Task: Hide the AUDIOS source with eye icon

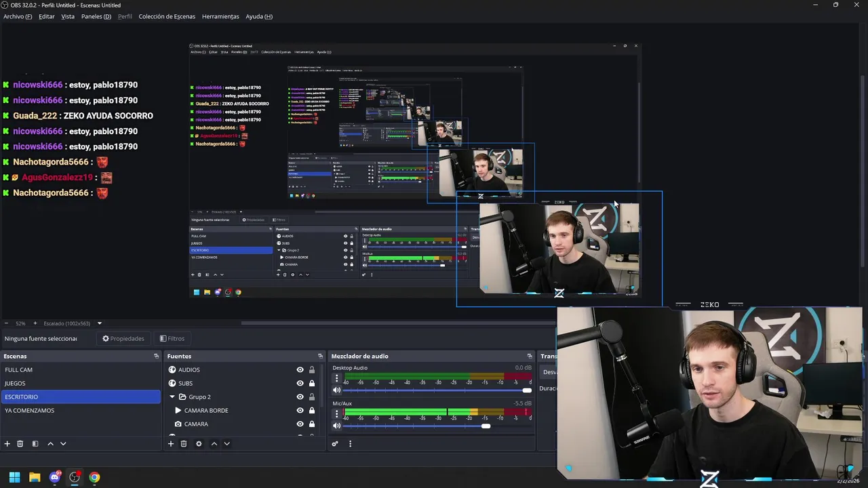Action: point(300,370)
